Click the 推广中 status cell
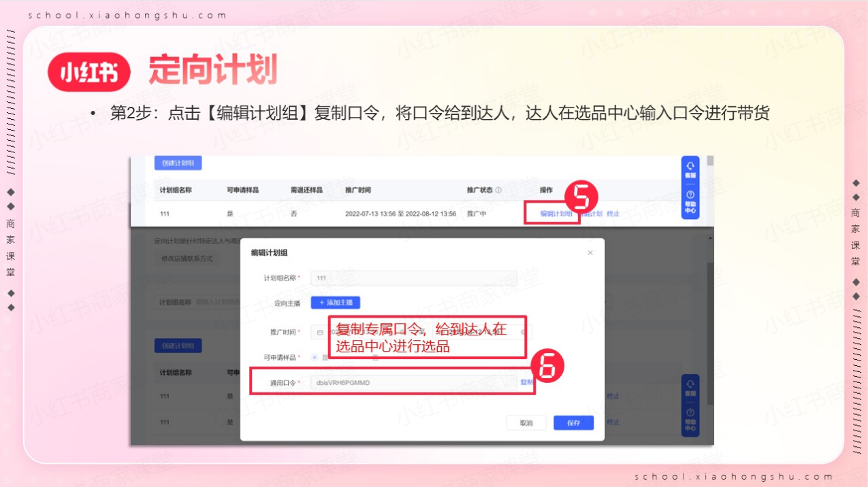868x487 pixels. coord(477,214)
